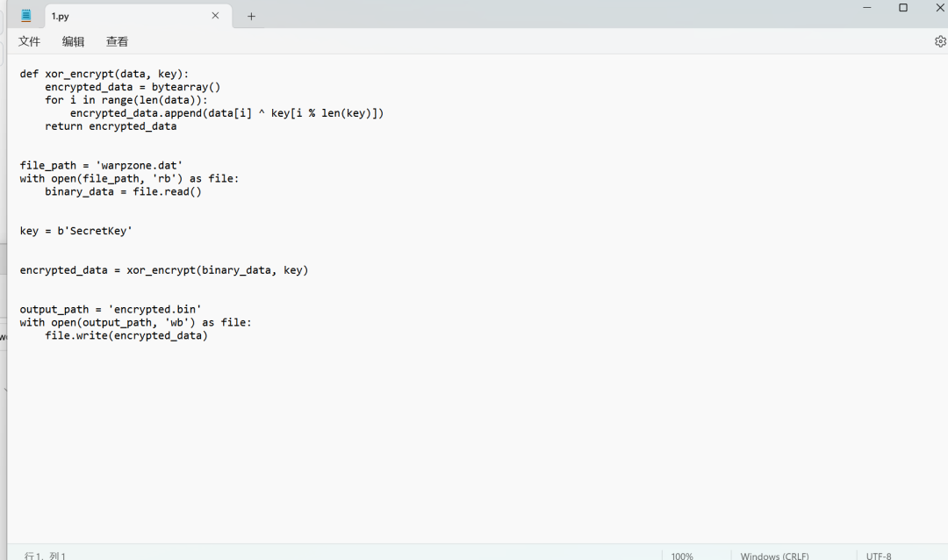Click the file.write(encrypted_data) line
The height and width of the screenshot is (560, 948).
[126, 335]
